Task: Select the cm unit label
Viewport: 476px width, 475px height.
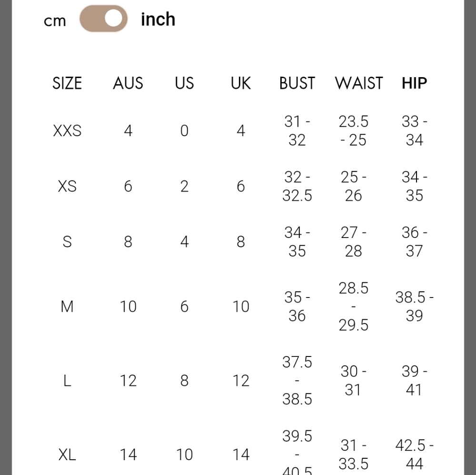Action: (x=55, y=21)
